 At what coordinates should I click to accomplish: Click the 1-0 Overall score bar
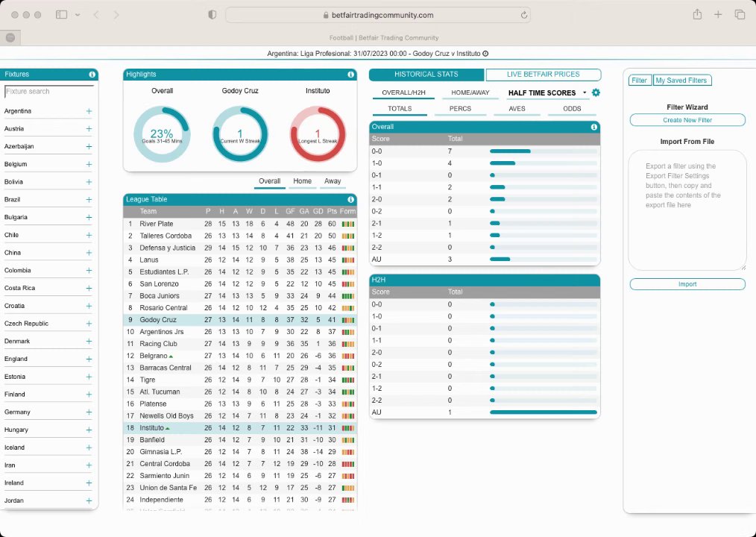click(x=544, y=163)
